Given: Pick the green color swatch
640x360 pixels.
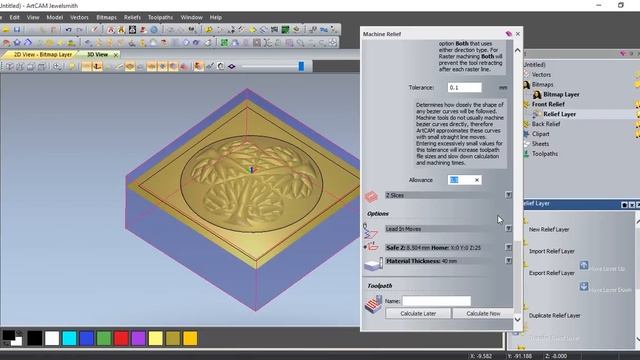Looking at the screenshot, I should point(104,338).
